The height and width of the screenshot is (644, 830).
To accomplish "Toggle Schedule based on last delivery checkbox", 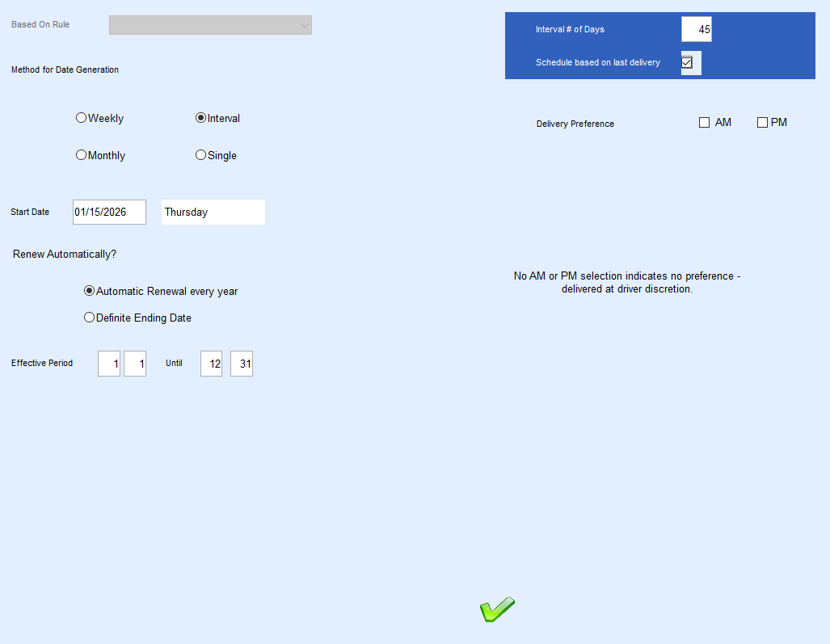I will point(687,62).
